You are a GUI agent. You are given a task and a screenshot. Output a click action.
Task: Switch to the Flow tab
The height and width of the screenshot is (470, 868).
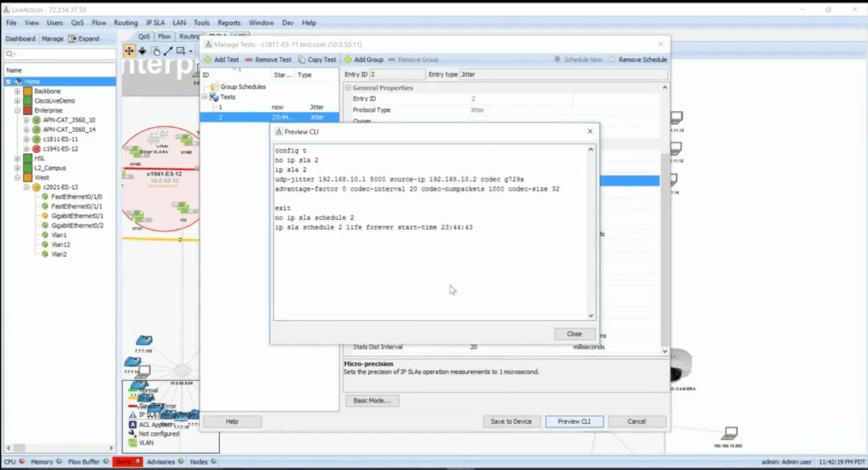point(164,36)
